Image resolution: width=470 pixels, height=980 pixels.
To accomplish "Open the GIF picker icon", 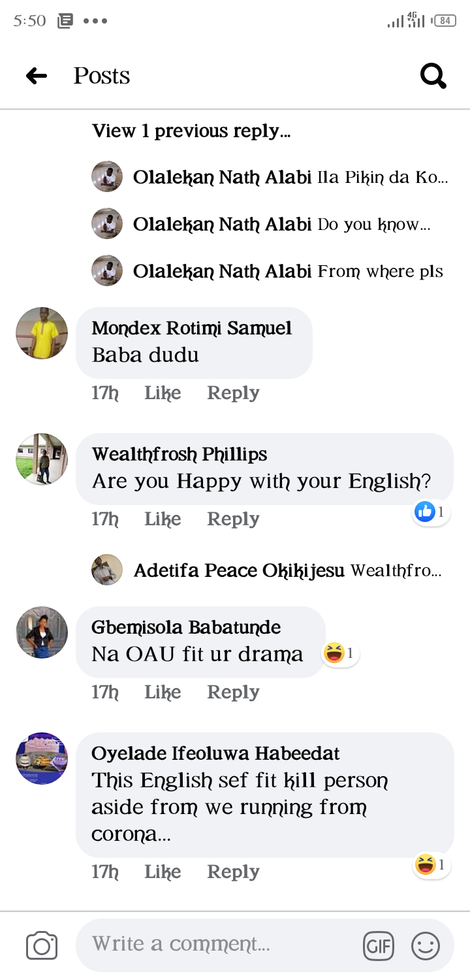I will point(379,945).
